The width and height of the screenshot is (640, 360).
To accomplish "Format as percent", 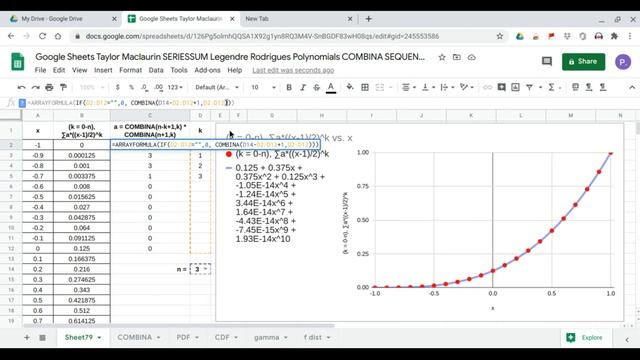I will pyautogui.click(x=131, y=87).
